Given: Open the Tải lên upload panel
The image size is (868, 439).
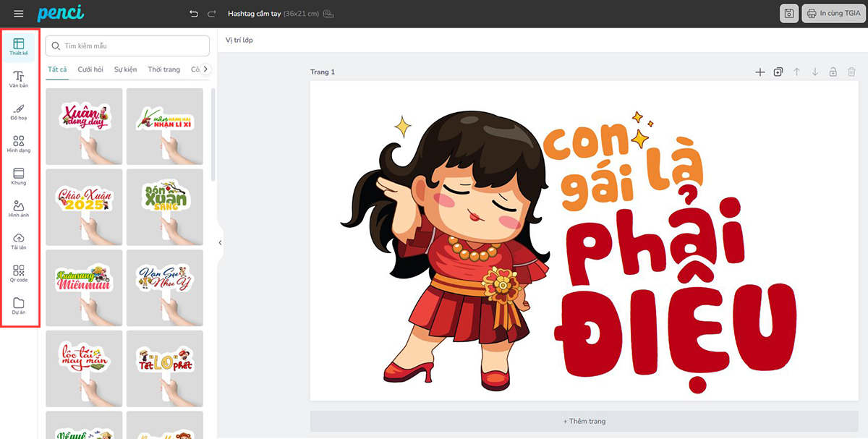Looking at the screenshot, I should click(19, 242).
